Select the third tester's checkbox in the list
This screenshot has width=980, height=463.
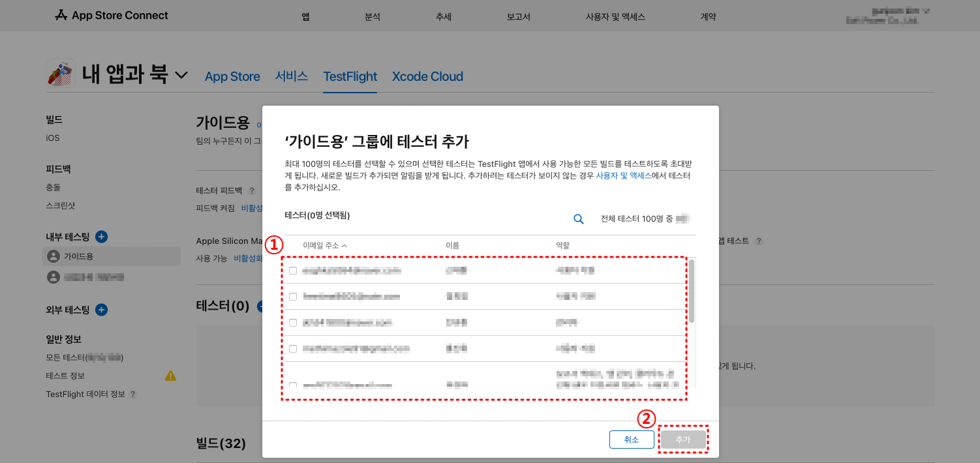click(293, 322)
